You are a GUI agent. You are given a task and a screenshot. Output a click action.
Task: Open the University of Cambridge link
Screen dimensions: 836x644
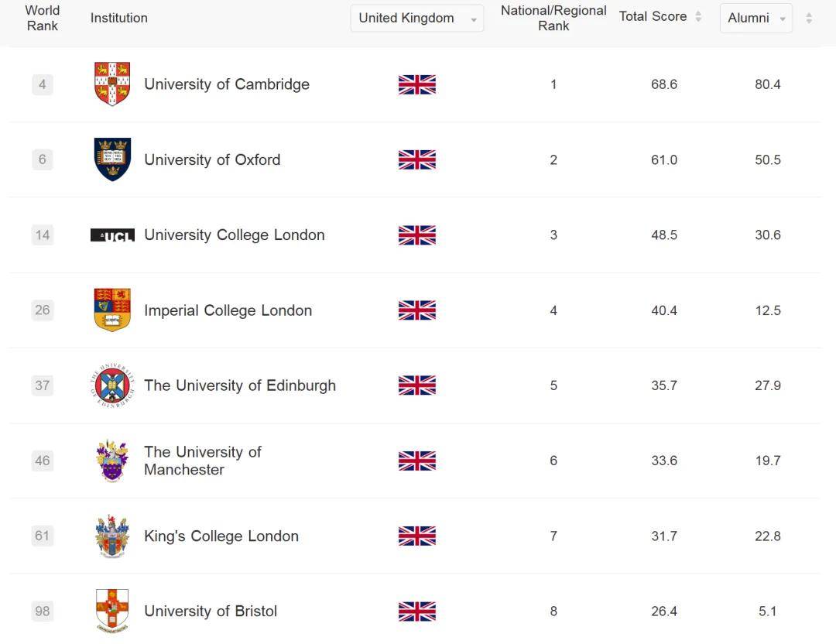coord(226,84)
